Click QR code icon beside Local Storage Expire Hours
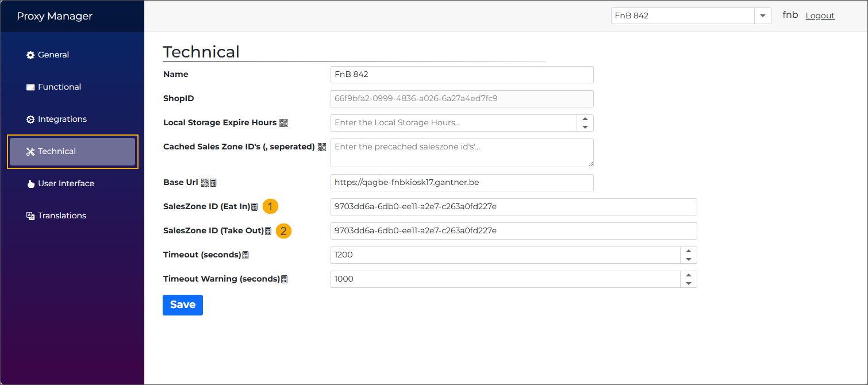This screenshot has height=385, width=868. (283, 123)
